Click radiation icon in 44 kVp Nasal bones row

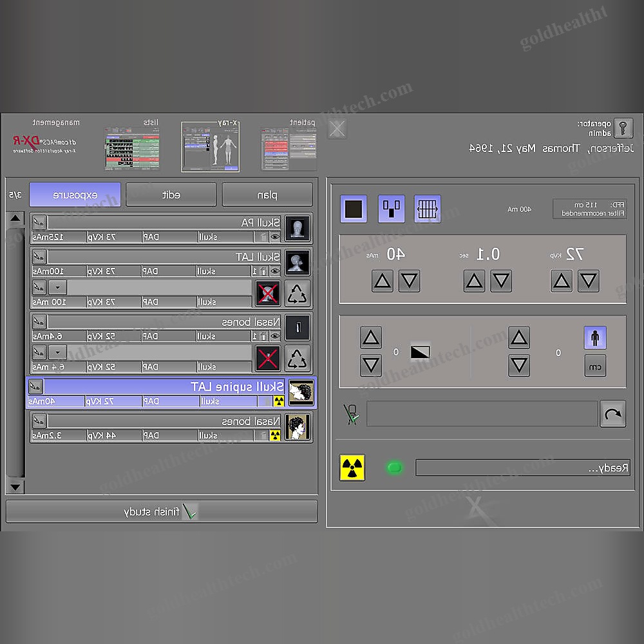[275, 435]
